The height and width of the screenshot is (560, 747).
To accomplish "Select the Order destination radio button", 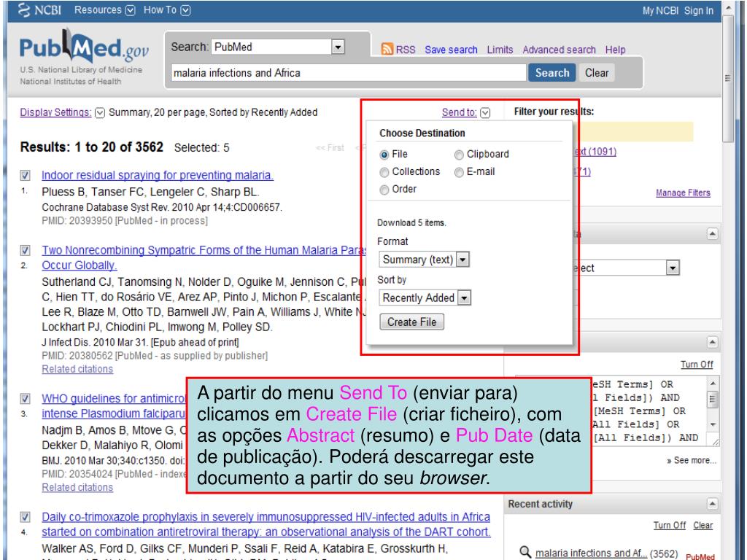I will (x=384, y=190).
